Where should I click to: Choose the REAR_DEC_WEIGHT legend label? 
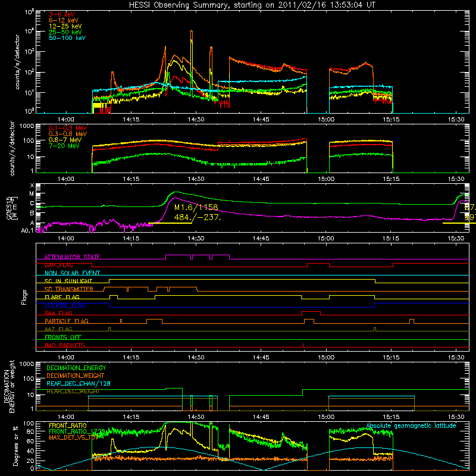click(x=73, y=392)
